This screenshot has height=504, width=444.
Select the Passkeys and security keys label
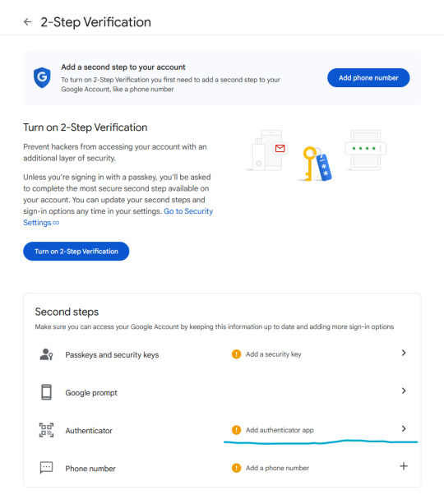click(x=112, y=355)
